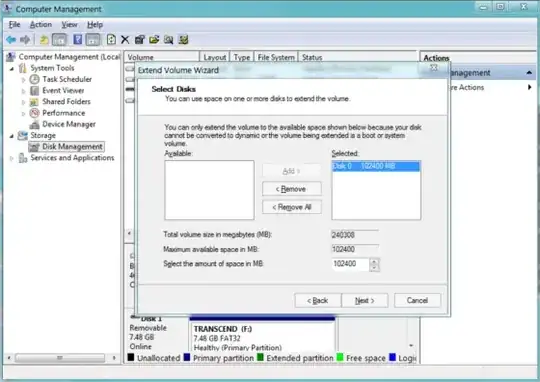
Task: Sort by the Type column header
Action: [x=242, y=57]
